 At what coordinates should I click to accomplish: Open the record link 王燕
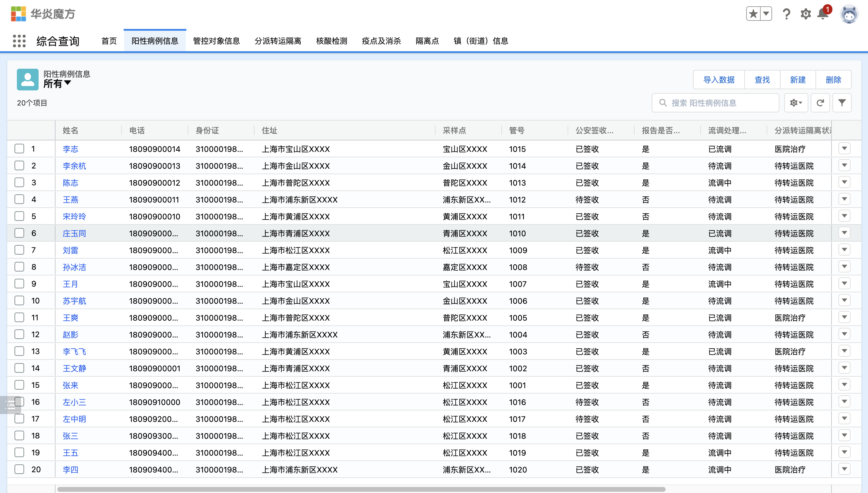71,200
